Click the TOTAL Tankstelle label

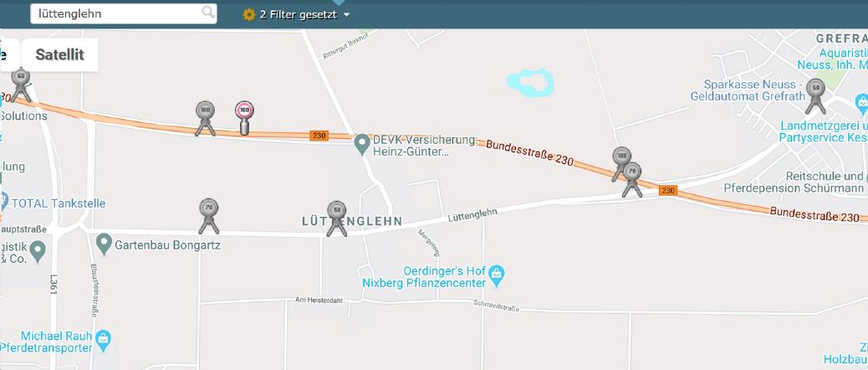click(59, 203)
